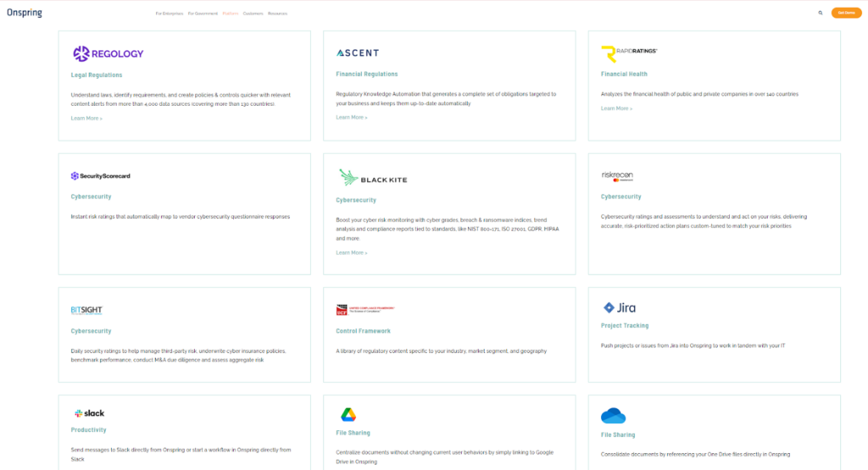Open Learn More under Black Kite

pyautogui.click(x=352, y=252)
